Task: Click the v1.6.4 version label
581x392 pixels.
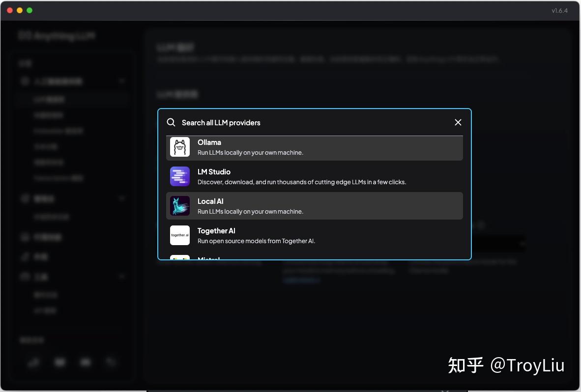Action: point(559,11)
